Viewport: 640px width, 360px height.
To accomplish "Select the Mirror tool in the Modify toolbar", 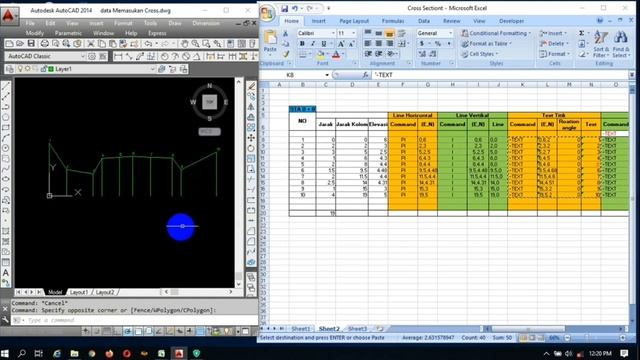I will tap(251, 107).
